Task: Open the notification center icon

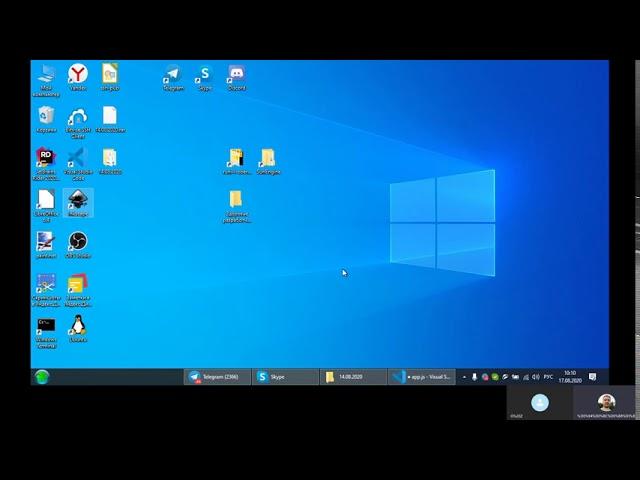Action: tap(593, 377)
